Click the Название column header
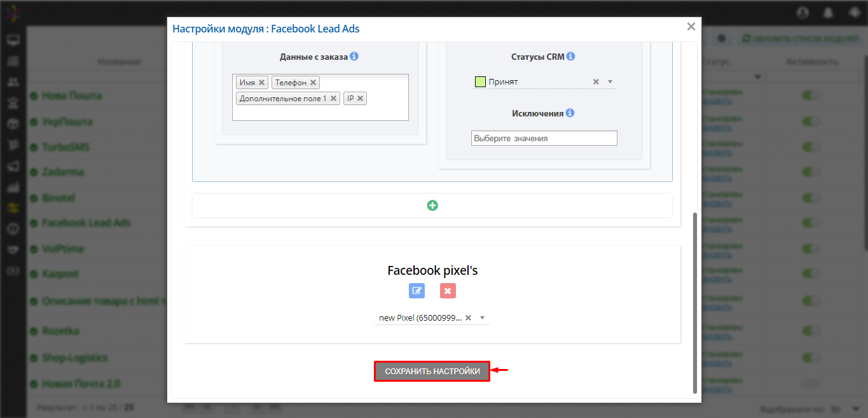Screen dimensions: 868x418 (x=119, y=62)
